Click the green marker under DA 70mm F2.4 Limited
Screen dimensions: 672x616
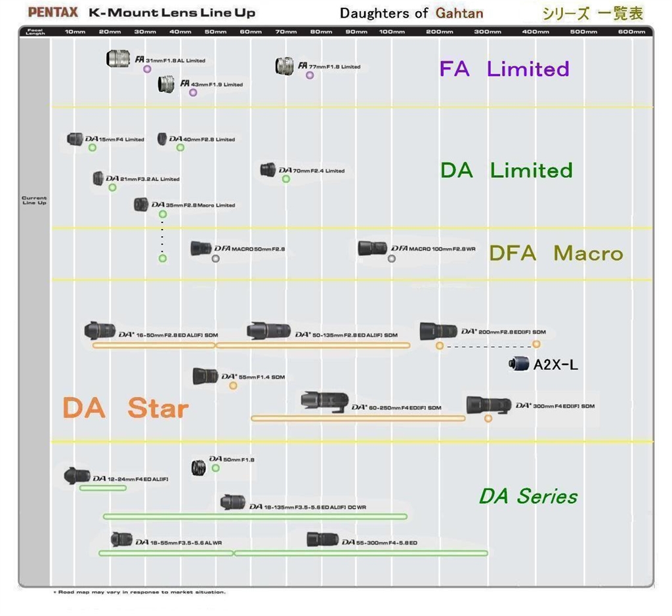286,179
